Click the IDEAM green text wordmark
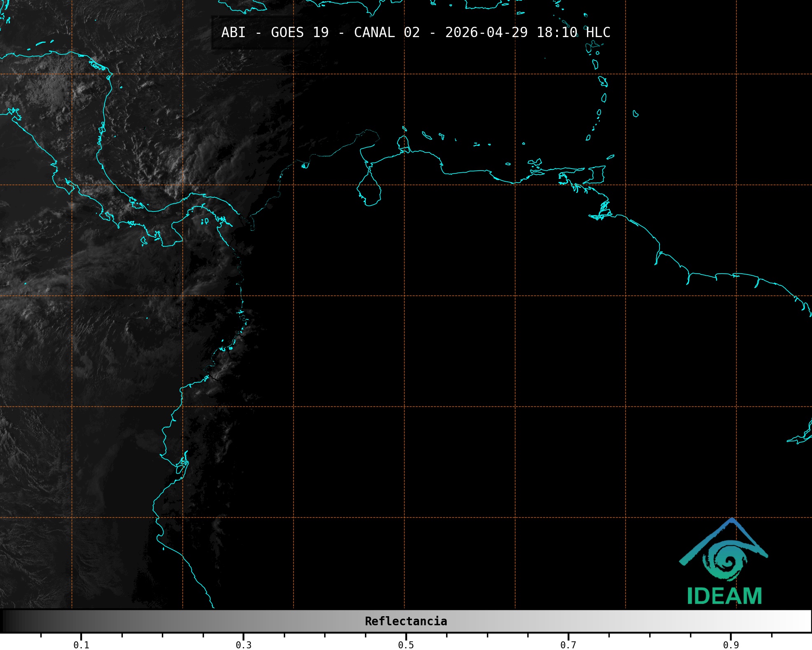Image resolution: width=812 pixels, height=650 pixels. tap(724, 596)
